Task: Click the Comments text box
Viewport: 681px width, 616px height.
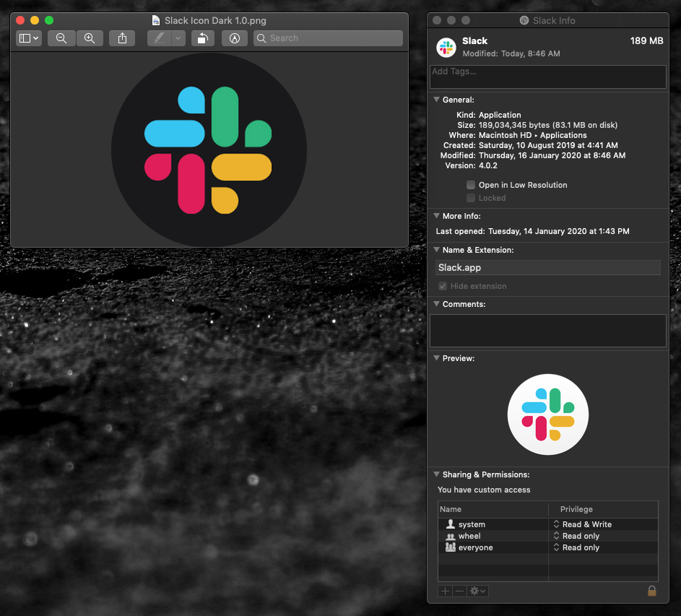Action: pyautogui.click(x=547, y=331)
